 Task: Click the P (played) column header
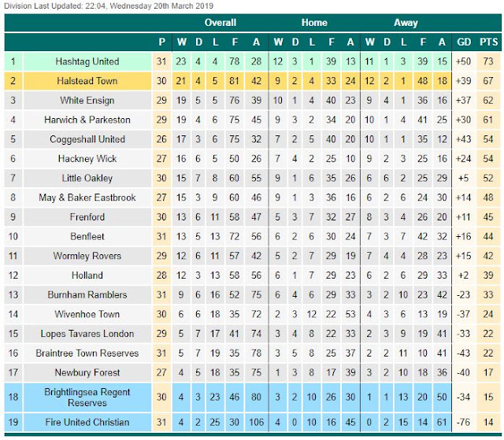coord(162,42)
